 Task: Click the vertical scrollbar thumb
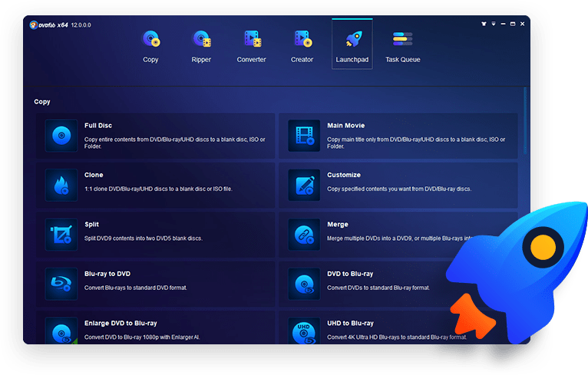pyautogui.click(x=525, y=120)
